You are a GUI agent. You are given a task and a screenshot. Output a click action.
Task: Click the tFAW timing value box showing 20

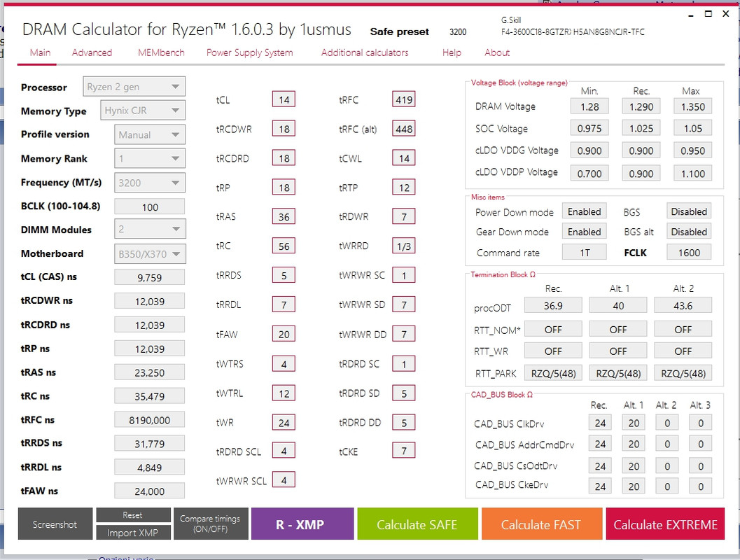(x=284, y=334)
